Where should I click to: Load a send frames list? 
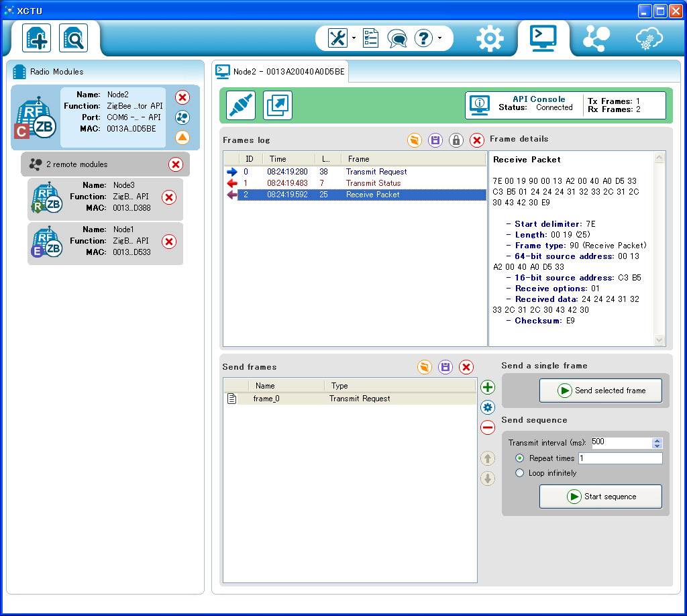tap(425, 367)
